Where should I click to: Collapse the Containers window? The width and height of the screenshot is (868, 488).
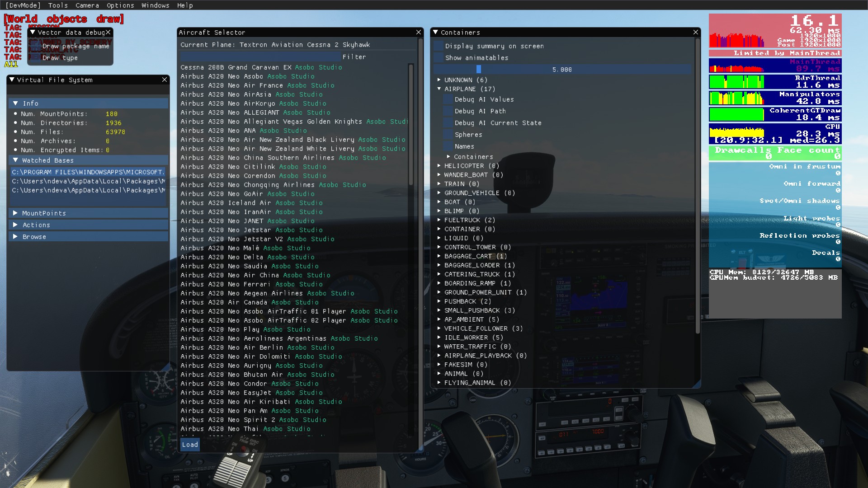[436, 32]
